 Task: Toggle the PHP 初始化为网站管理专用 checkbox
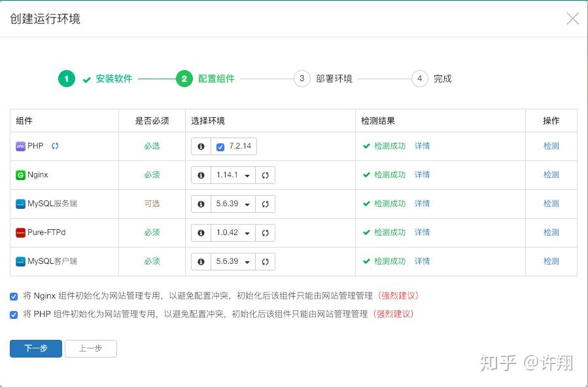[14, 314]
